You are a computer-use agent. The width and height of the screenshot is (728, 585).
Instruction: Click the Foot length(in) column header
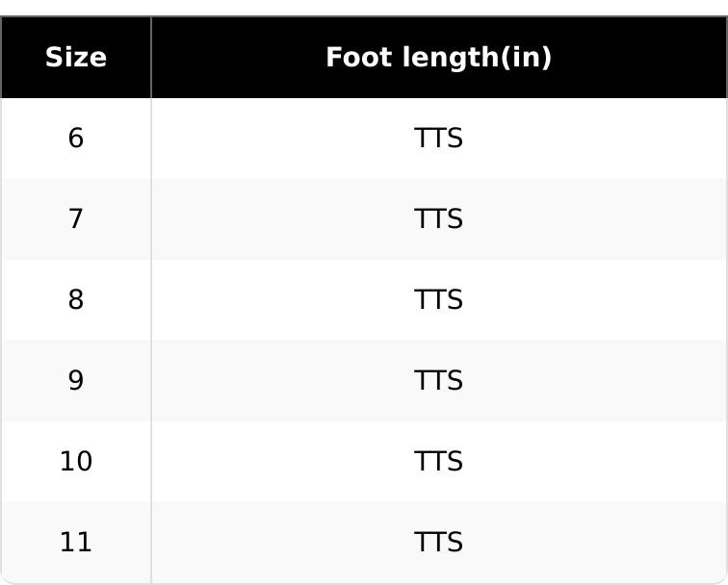pyautogui.click(x=438, y=58)
